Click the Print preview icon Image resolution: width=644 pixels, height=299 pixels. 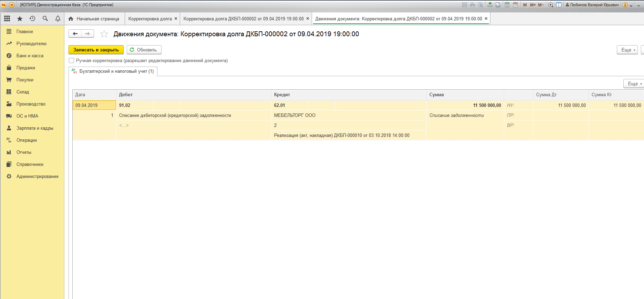click(480, 5)
